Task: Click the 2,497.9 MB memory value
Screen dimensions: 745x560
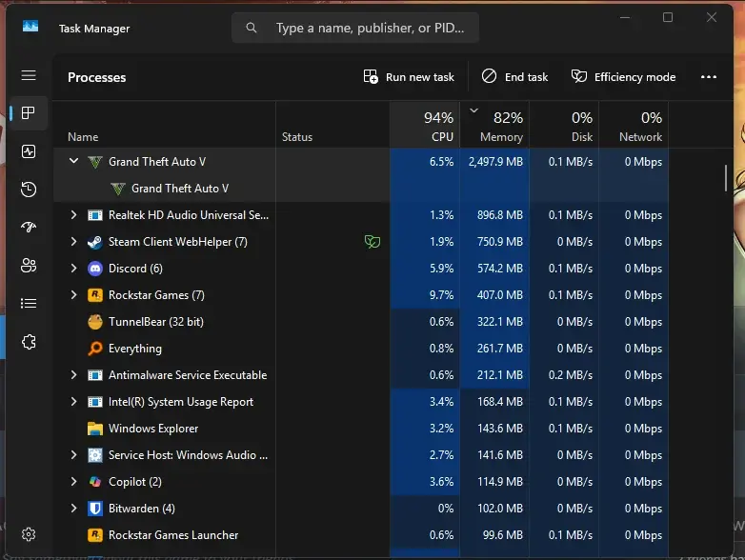Action: click(x=495, y=162)
